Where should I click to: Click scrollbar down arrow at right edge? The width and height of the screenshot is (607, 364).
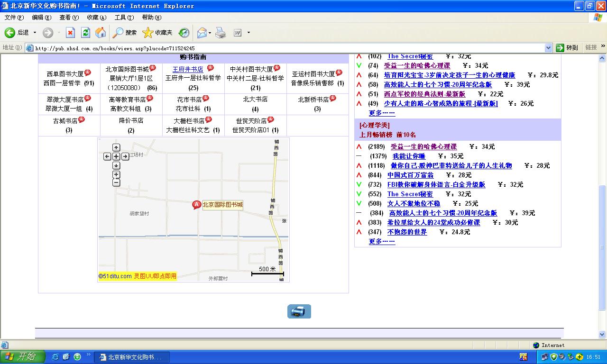tap(603, 334)
